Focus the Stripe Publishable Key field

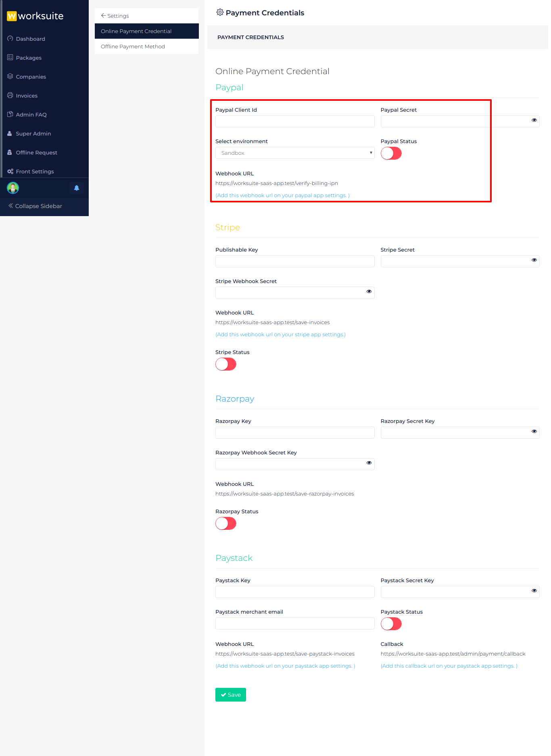295,261
